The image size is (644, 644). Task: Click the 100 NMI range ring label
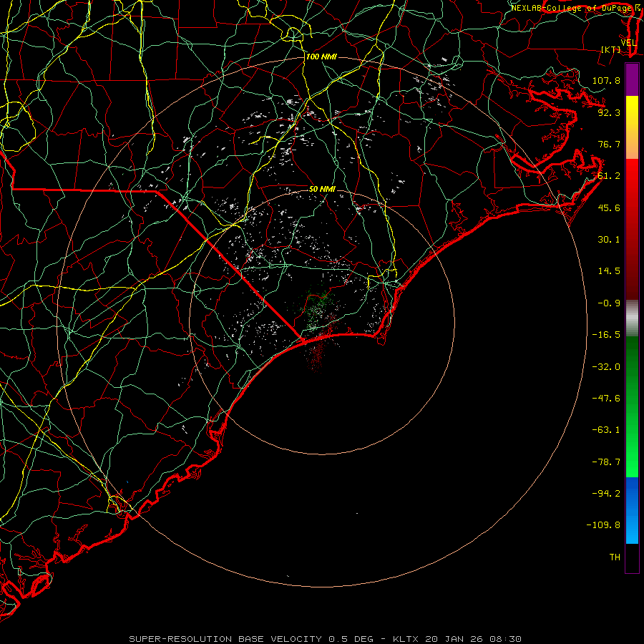pos(321,57)
